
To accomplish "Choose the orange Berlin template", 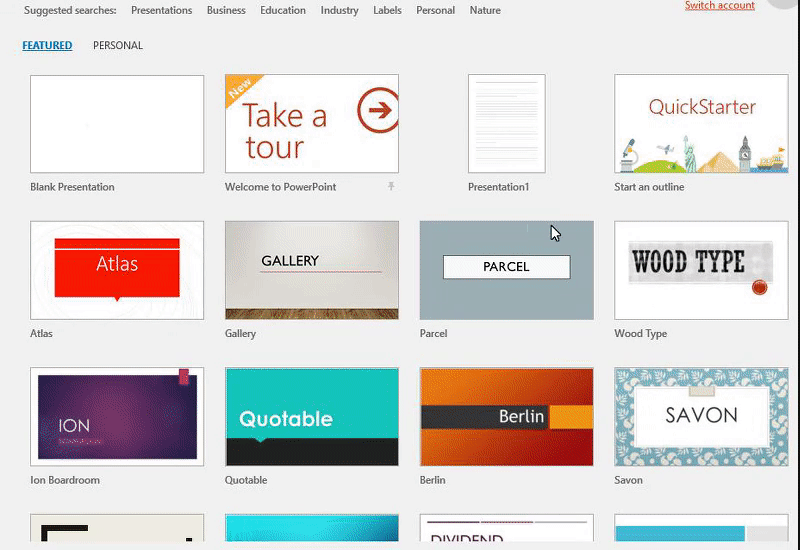I will (x=506, y=416).
